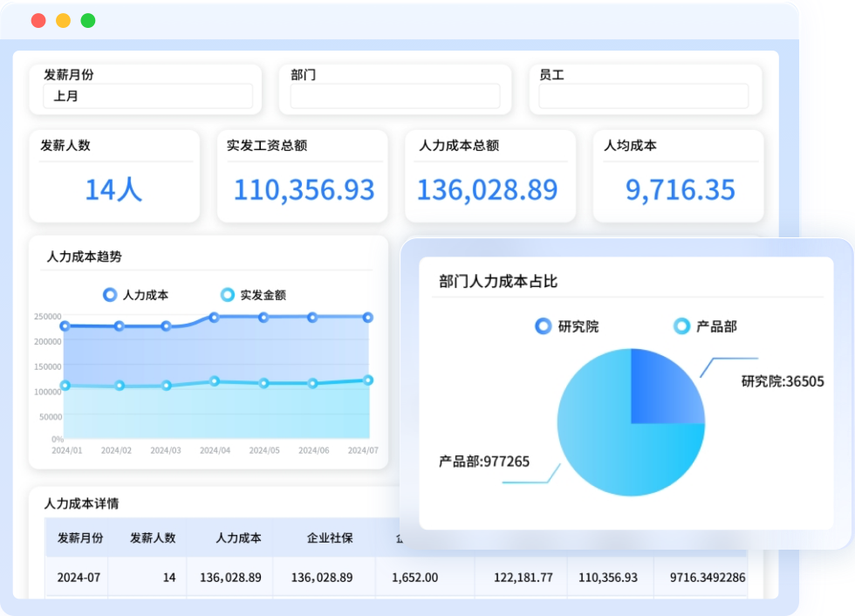The width and height of the screenshot is (855, 616).
Task: Click the 人力成本 column header in table
Action: click(238, 538)
